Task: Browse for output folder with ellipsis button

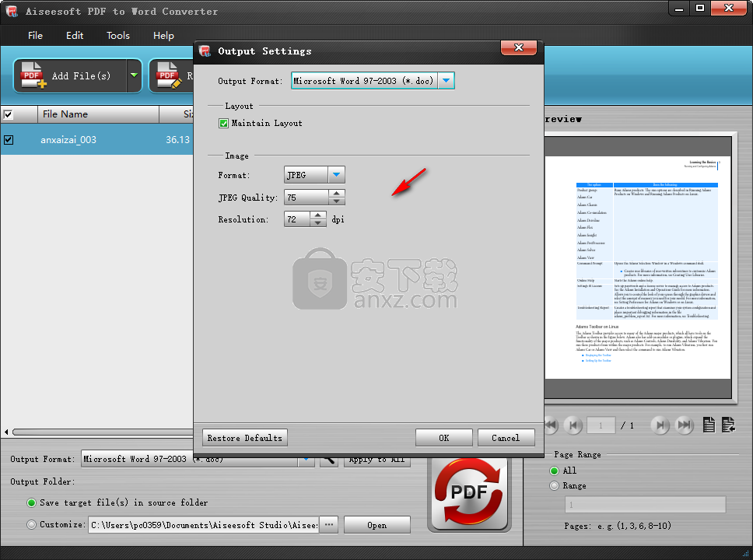Action: (329, 525)
